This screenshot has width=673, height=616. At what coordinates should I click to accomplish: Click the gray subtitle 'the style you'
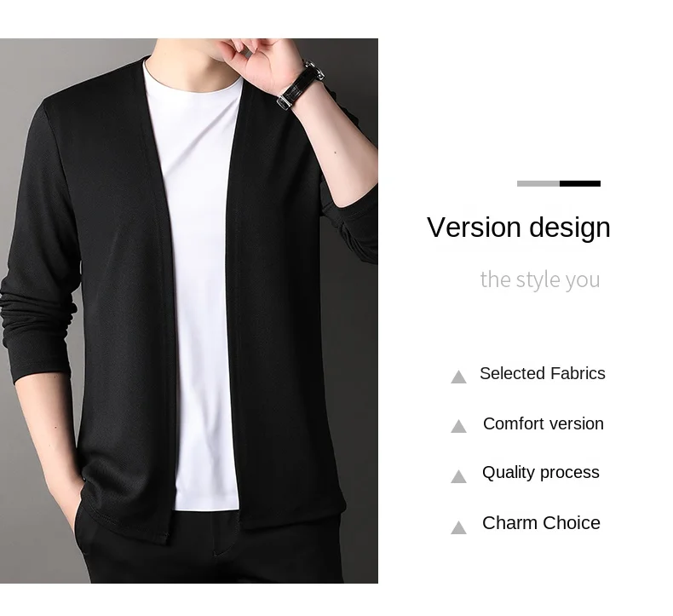(x=540, y=279)
